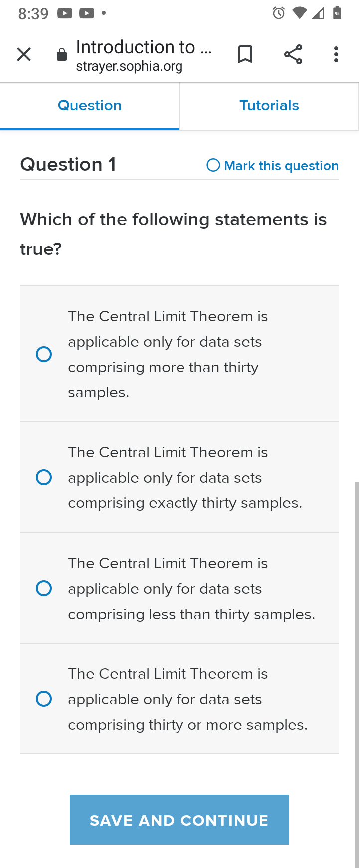Toggle the Mark this question circle
Screen dimensions: 359x868
tap(213, 165)
